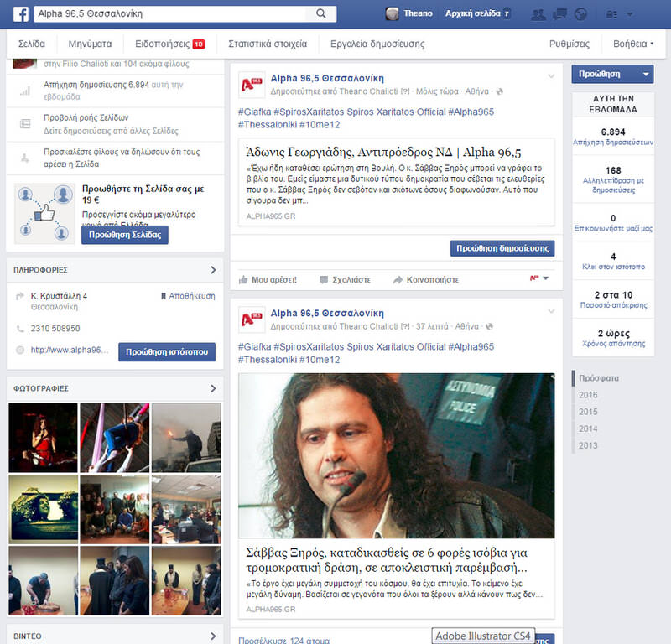Click the reach statistics bar chart icon
671x644 pixels.
[25, 91]
